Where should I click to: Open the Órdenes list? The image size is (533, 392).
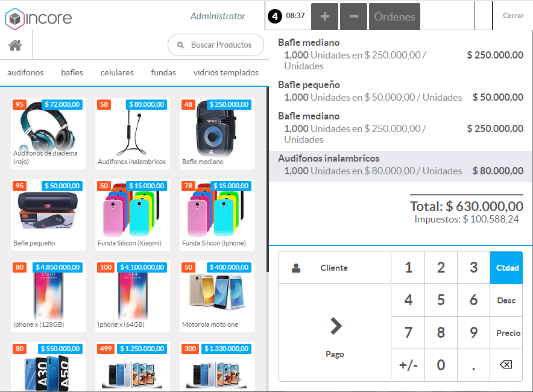point(394,16)
